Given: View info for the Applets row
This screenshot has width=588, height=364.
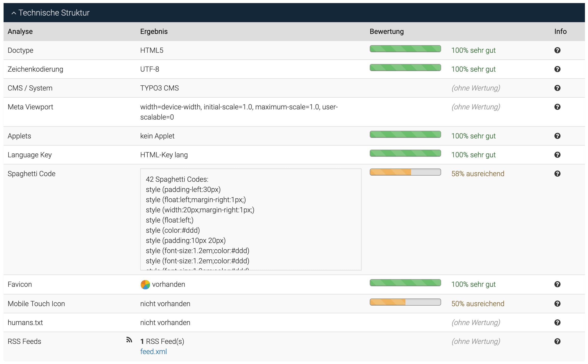Looking at the screenshot, I should click(557, 136).
